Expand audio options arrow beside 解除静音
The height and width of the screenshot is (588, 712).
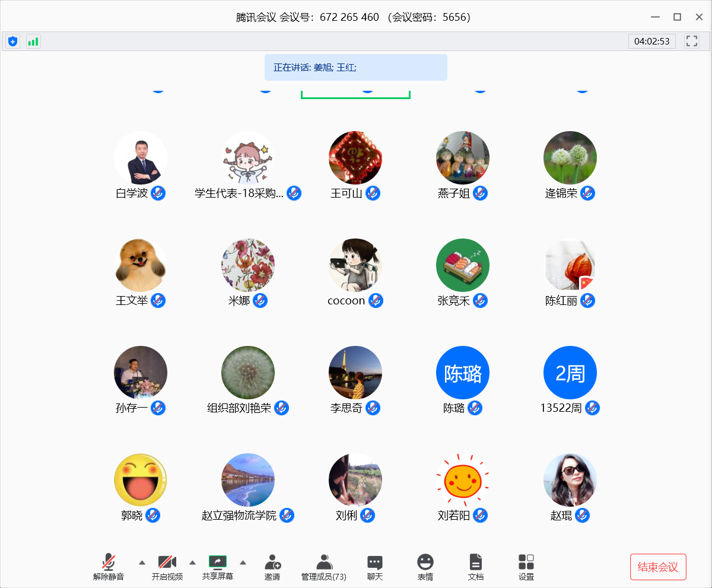(142, 562)
